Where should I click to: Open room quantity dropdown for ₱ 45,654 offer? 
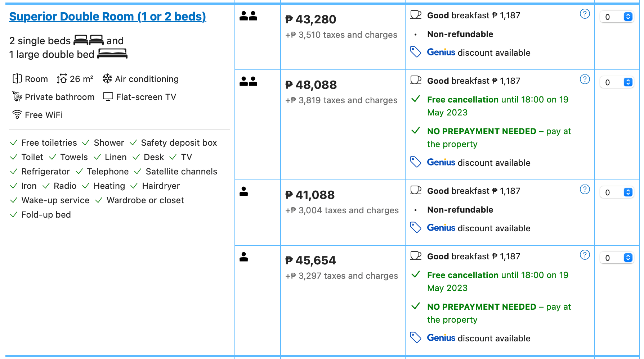(617, 258)
